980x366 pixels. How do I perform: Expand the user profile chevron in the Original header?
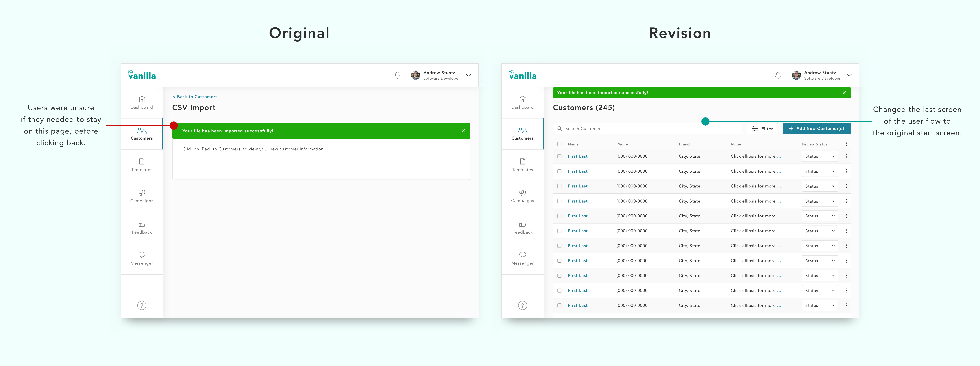(x=468, y=75)
